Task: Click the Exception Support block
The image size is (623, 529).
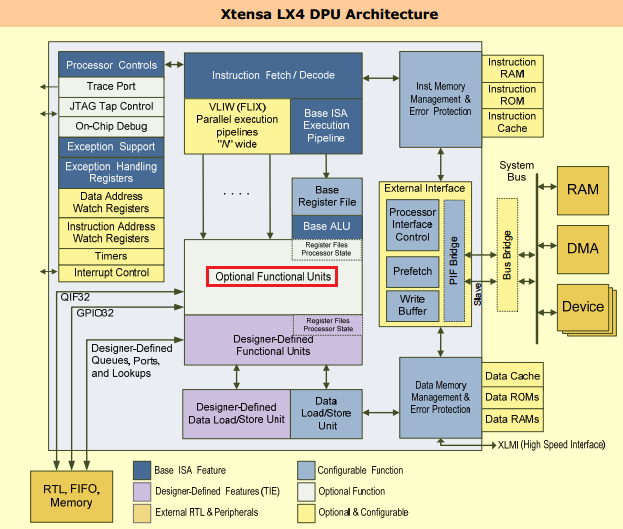Action: [x=111, y=147]
